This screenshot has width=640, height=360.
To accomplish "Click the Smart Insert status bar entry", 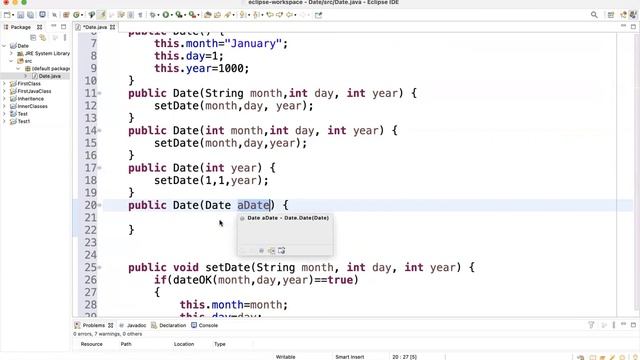I will 350,357.
